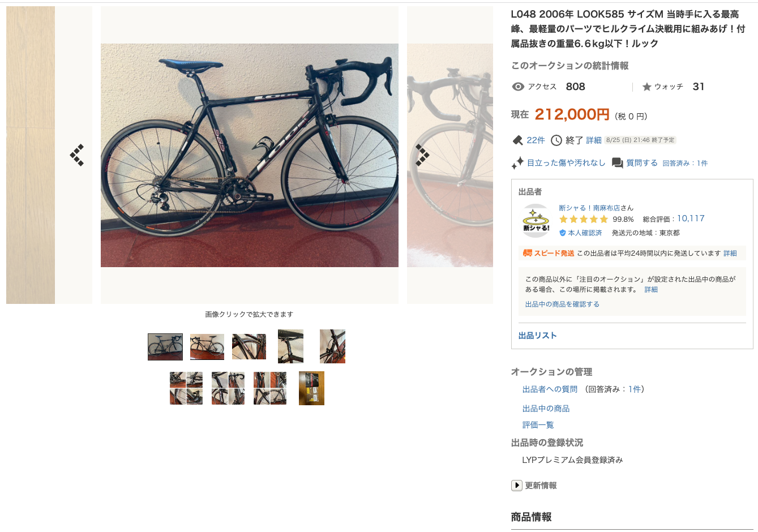
Task: Open 出品中の商品 management link
Action: click(x=546, y=409)
